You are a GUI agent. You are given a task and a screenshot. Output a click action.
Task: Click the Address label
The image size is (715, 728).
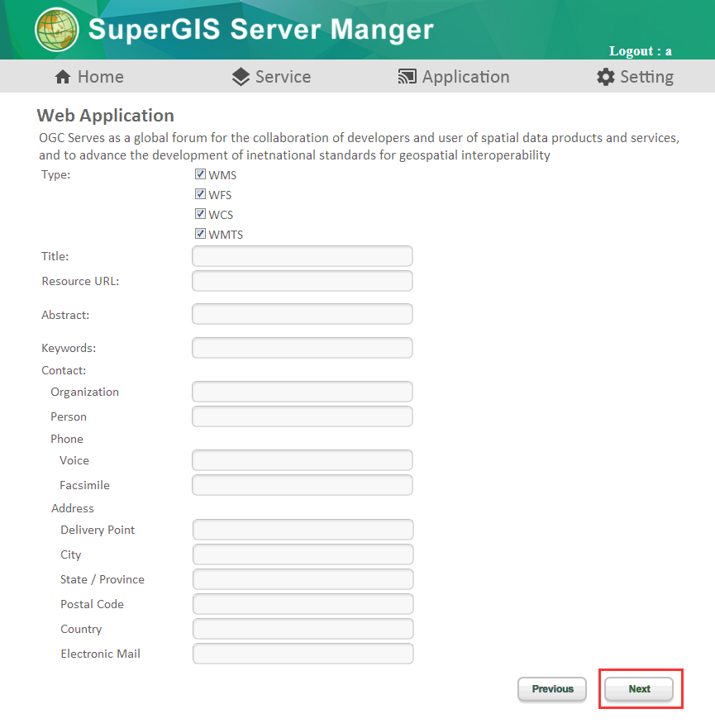click(x=73, y=508)
